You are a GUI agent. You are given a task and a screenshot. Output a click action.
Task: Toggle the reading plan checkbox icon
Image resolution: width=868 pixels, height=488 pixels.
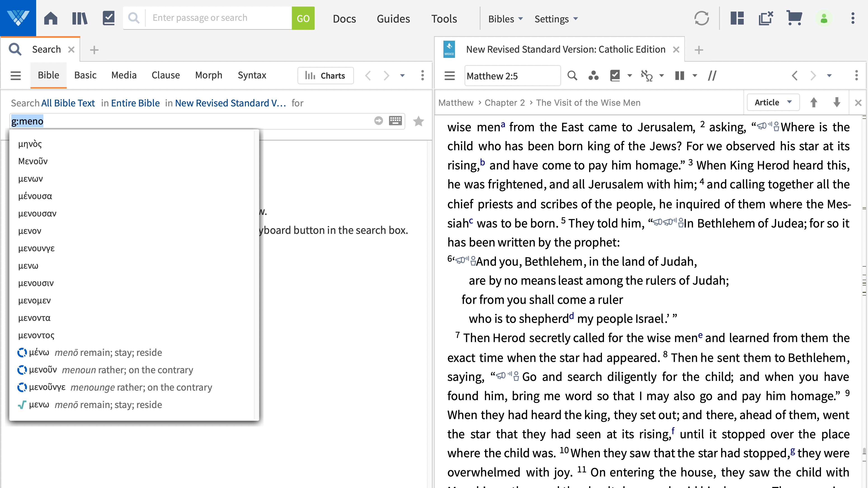coord(615,76)
